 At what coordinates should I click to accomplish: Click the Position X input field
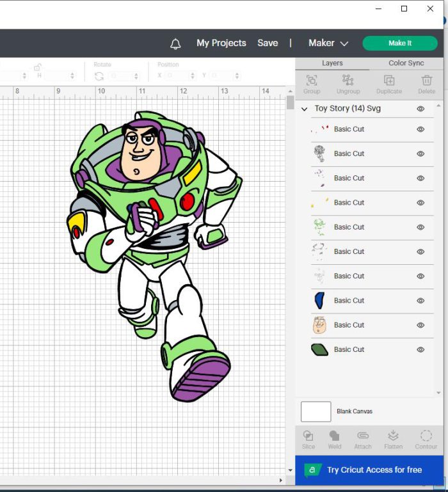coord(177,76)
